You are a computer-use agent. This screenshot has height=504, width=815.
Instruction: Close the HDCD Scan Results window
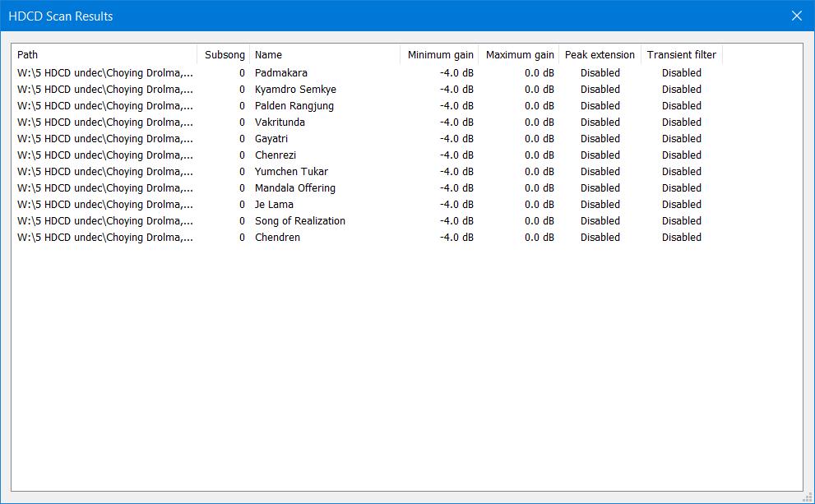pyautogui.click(x=796, y=16)
